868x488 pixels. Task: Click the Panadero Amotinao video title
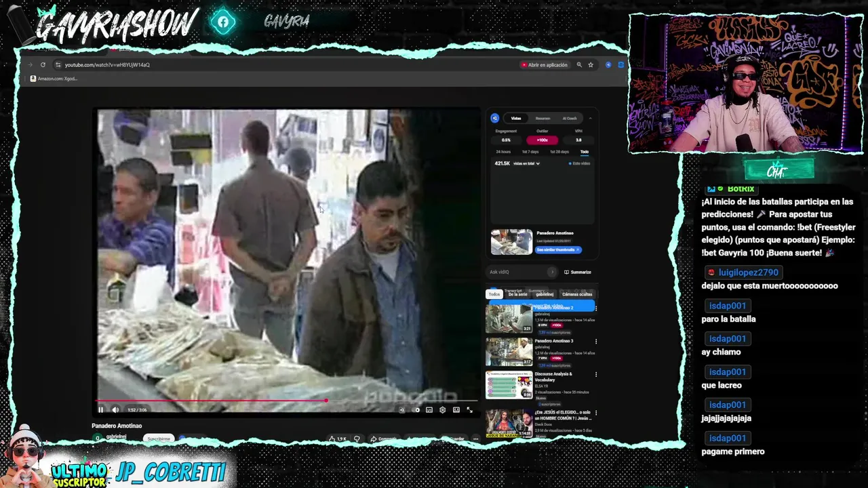(117, 426)
